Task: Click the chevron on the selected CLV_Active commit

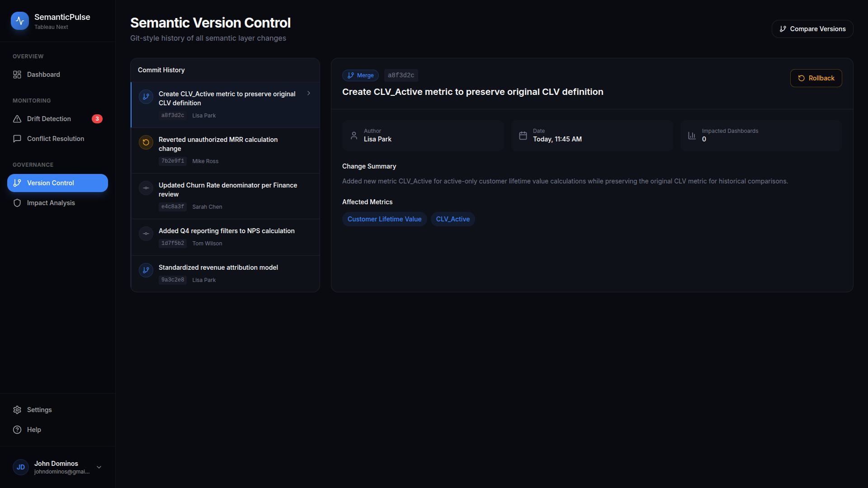Action: 309,93
